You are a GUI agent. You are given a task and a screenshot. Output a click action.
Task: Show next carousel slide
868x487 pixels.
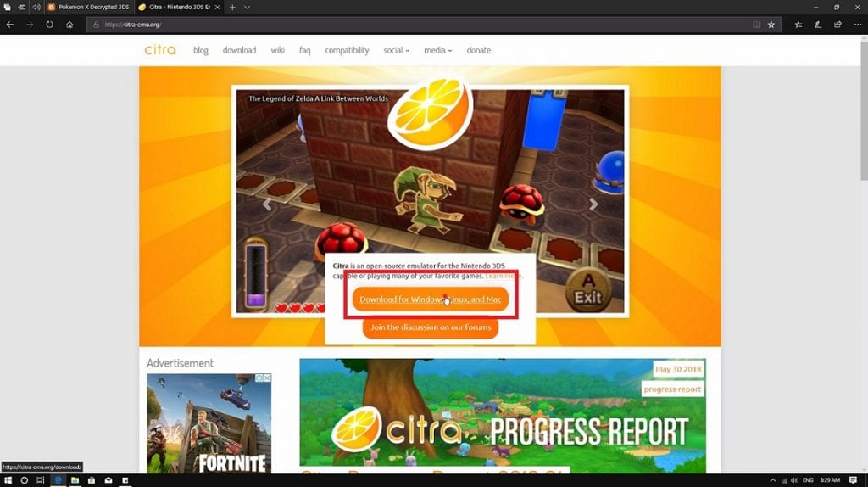tap(593, 204)
